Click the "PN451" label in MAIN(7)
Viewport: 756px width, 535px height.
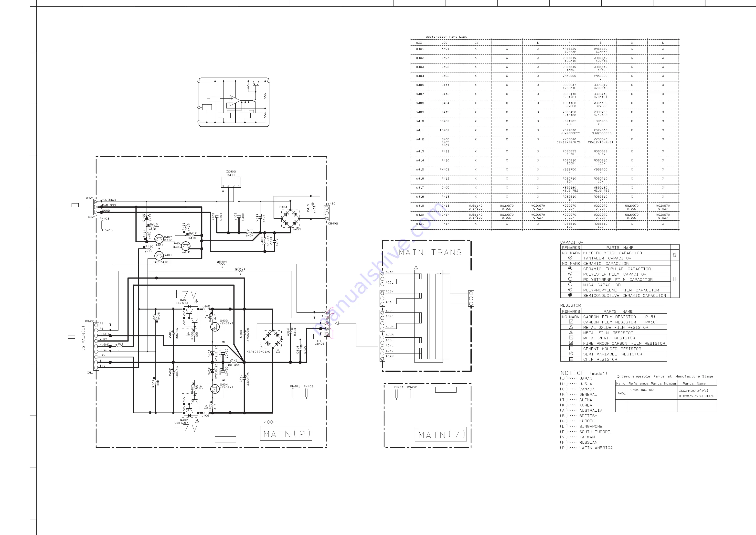coord(398,387)
